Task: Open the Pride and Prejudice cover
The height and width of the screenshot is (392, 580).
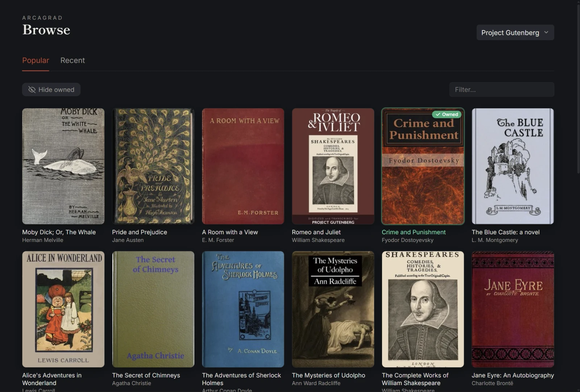Action: coord(153,166)
